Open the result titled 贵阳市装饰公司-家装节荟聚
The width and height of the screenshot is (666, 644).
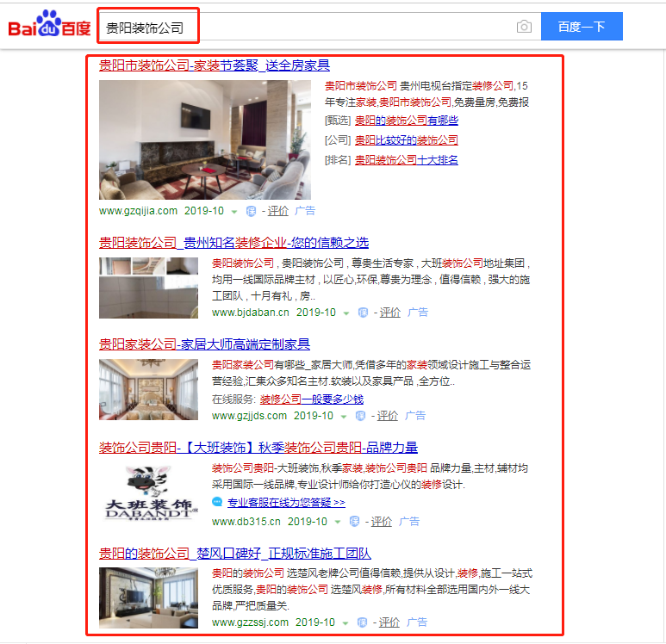(214, 65)
